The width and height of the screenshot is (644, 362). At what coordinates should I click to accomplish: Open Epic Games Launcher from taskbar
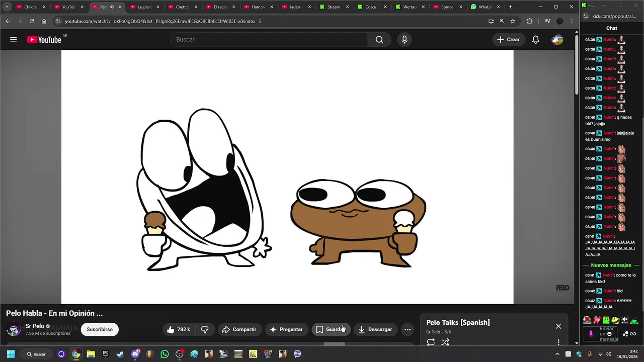pos(106,354)
